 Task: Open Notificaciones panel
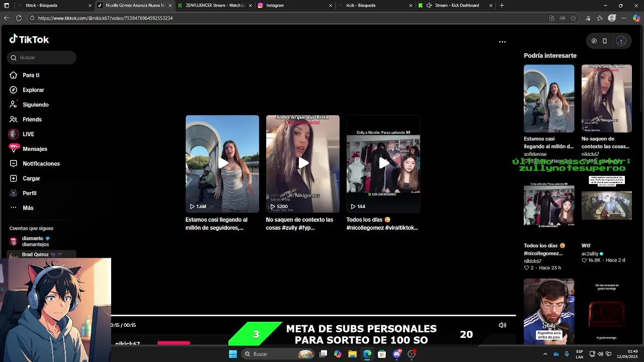[41, 163]
